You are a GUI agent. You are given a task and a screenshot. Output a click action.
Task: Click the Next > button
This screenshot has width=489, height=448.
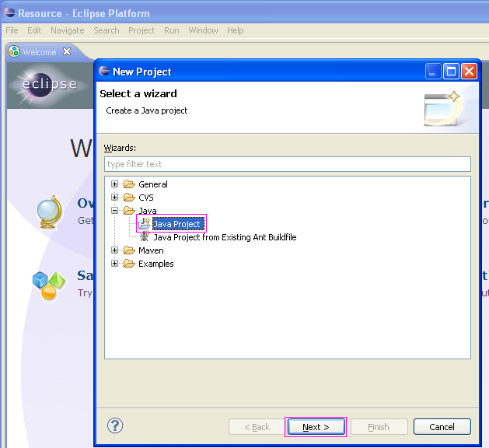(x=316, y=426)
